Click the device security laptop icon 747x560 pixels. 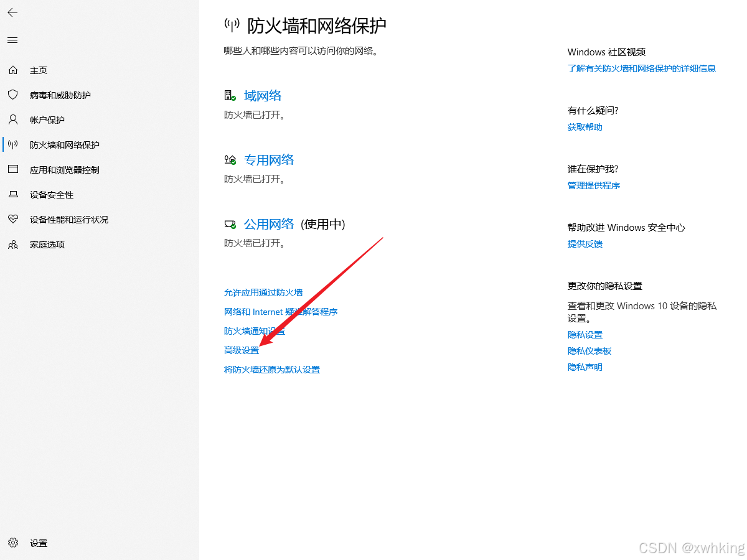13,195
